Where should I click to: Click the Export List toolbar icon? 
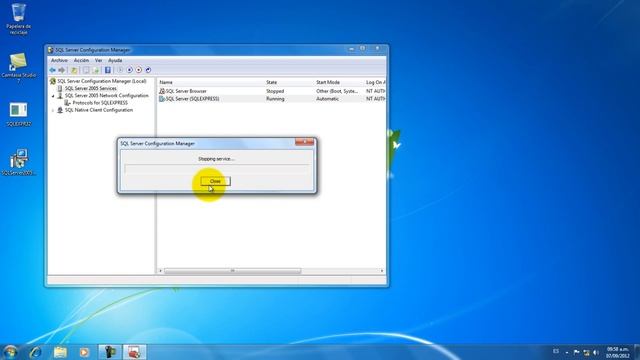[x=96, y=70]
